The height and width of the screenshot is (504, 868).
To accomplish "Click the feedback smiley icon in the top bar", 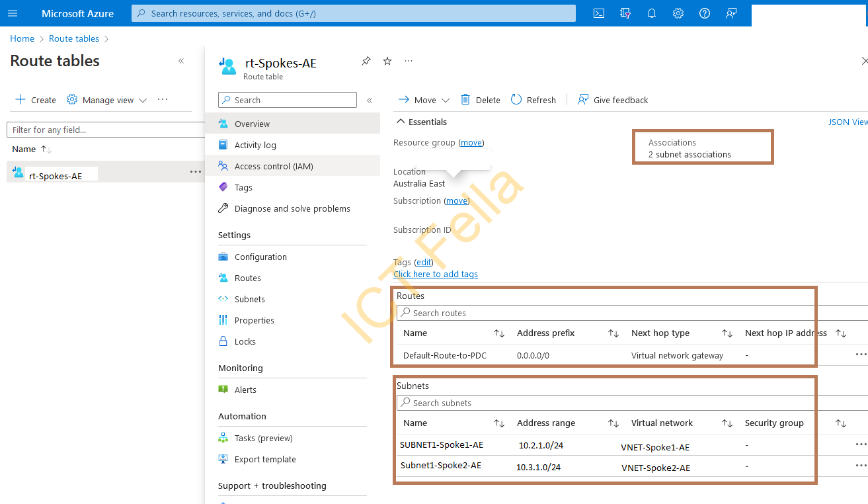I will (x=730, y=13).
